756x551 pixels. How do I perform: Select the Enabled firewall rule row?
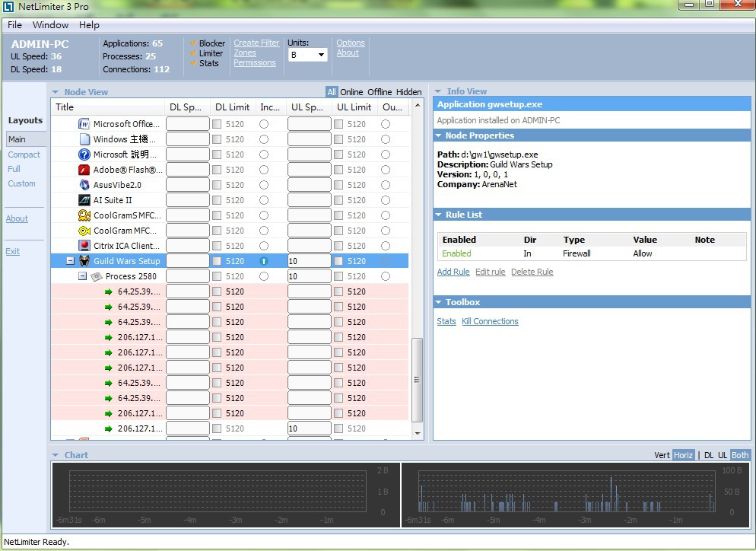click(592, 253)
